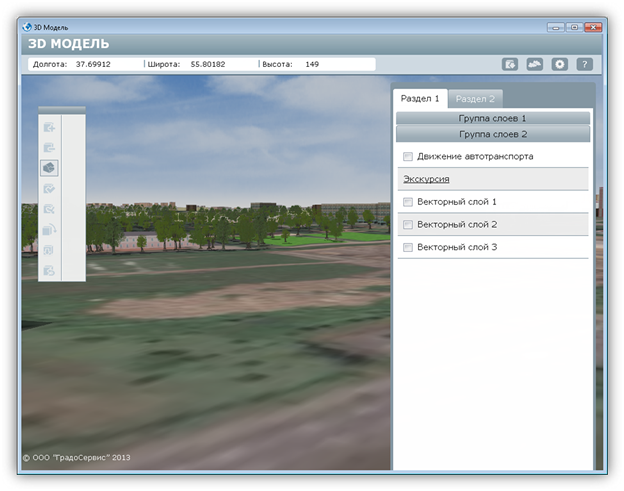624x491 pixels.
Task: Switch to the Раздел 2 tab
Action: (476, 99)
